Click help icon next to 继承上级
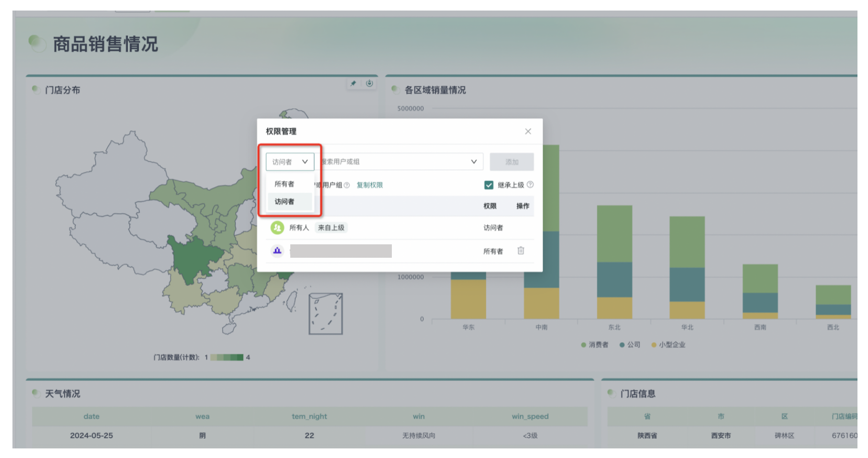The height and width of the screenshot is (458, 868). [530, 184]
